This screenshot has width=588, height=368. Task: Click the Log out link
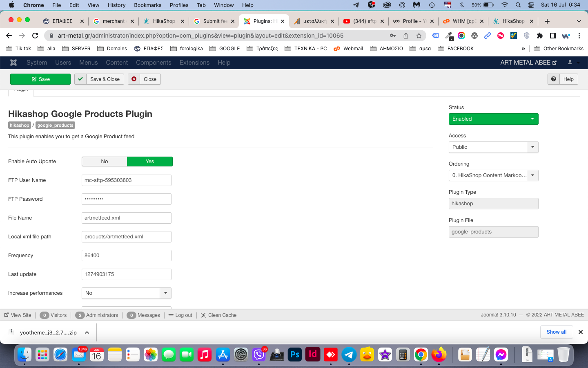pos(180,315)
